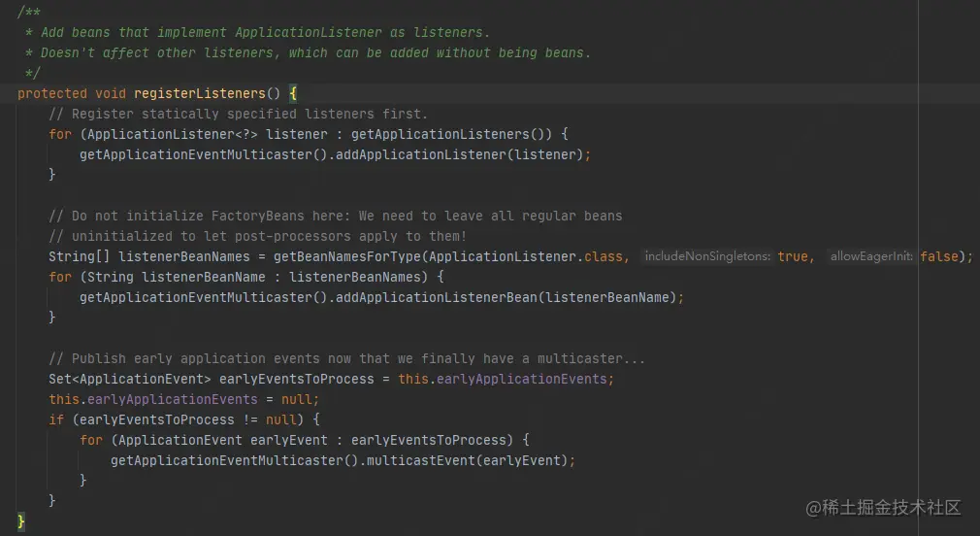This screenshot has width=980, height=536.
Task: Click Set<ApplicationEvent> type declaration
Action: click(130, 379)
